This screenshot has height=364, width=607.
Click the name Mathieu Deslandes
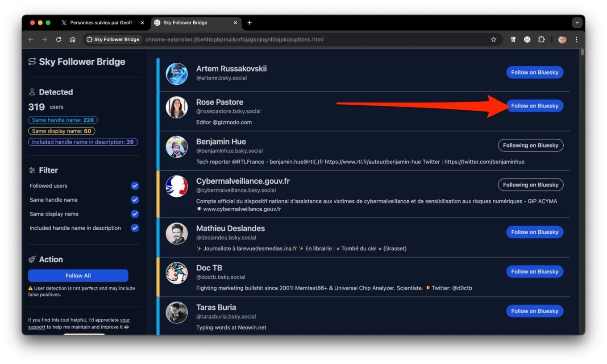coord(231,228)
